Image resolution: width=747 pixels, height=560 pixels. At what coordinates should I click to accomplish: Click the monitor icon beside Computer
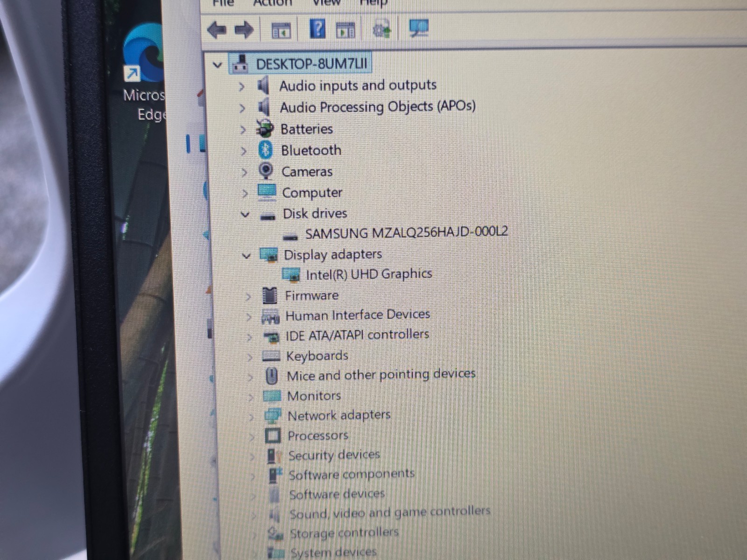267,192
